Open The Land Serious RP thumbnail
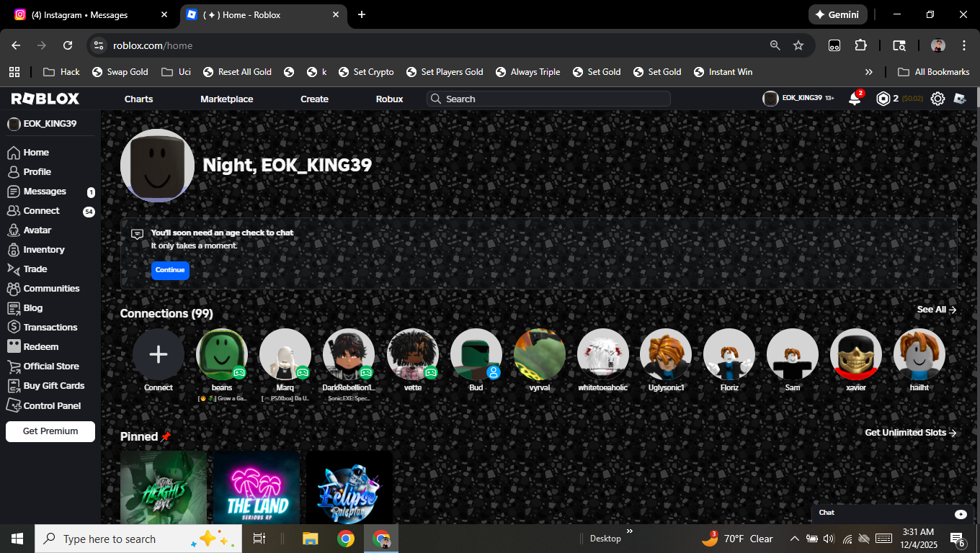This screenshot has height=553, width=980. [x=257, y=487]
